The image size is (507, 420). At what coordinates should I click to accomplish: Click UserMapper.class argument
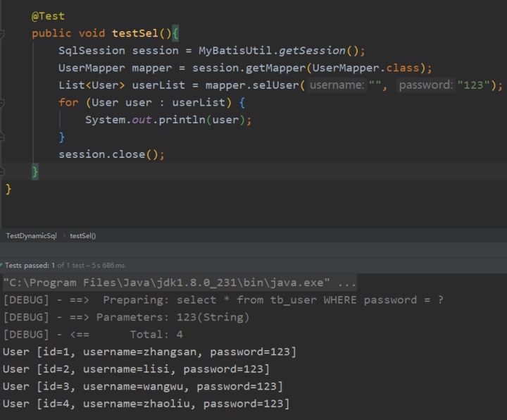pyautogui.click(x=365, y=68)
